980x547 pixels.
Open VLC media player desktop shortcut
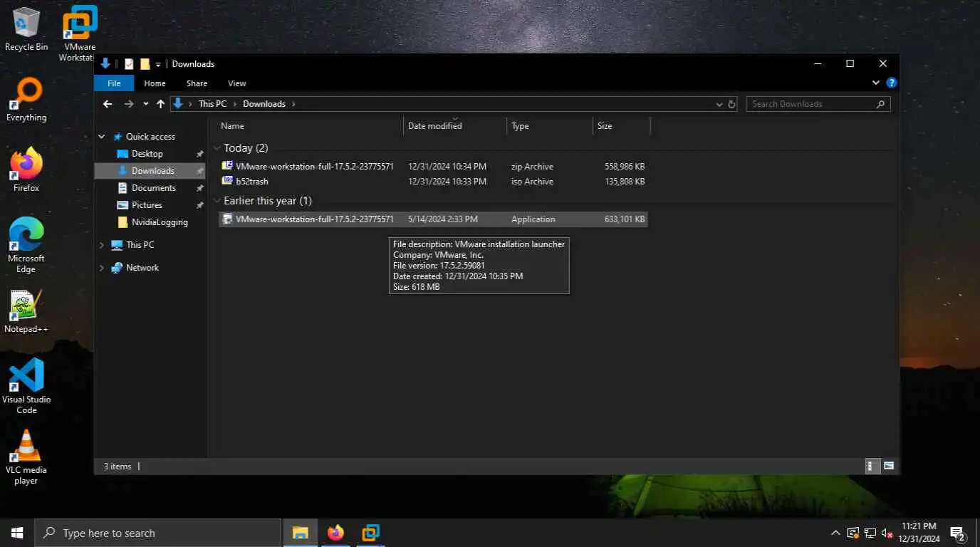tap(26, 457)
